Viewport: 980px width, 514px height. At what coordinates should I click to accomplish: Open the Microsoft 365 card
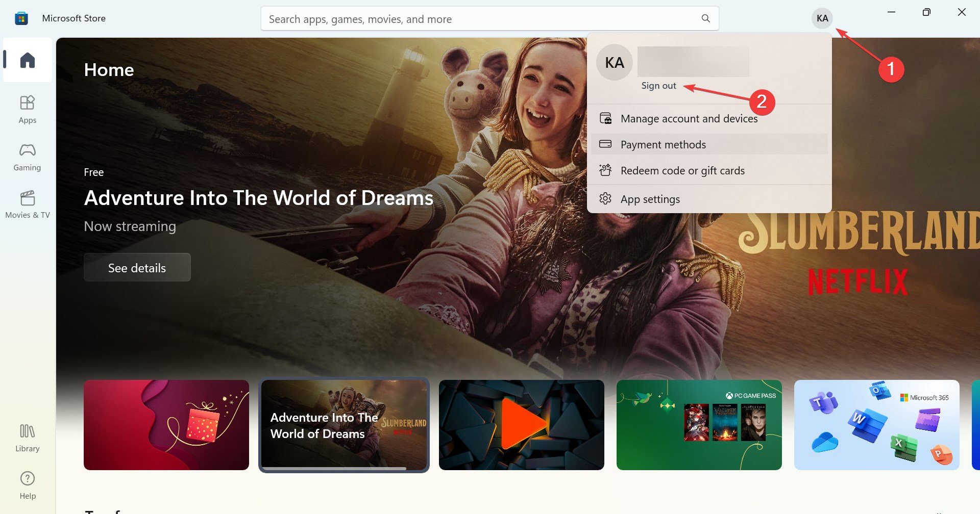pyautogui.click(x=877, y=425)
